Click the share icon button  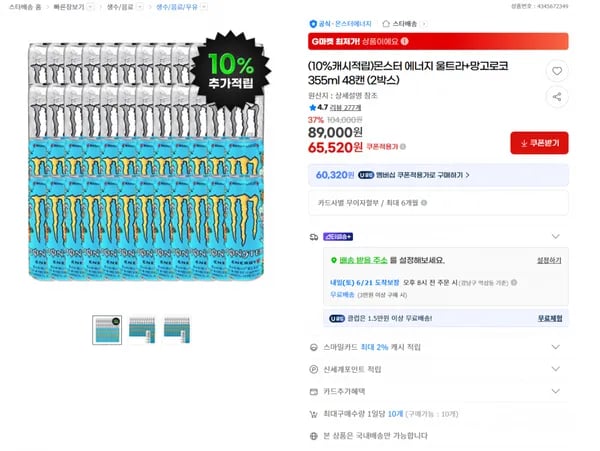[x=557, y=97]
